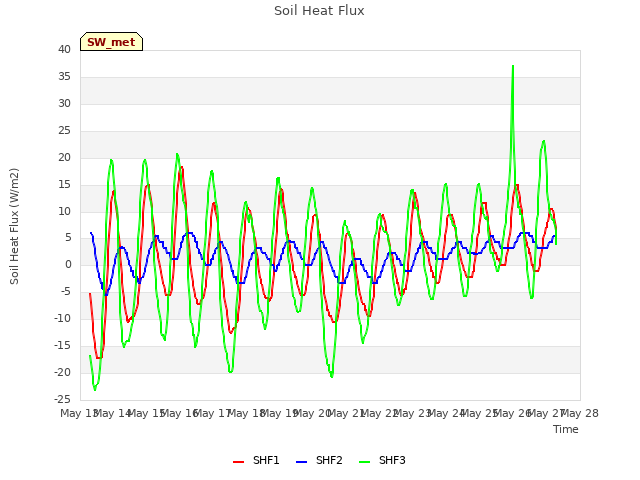Click the -15 y-axis tick label
The image size is (640, 480).
tap(62, 345)
